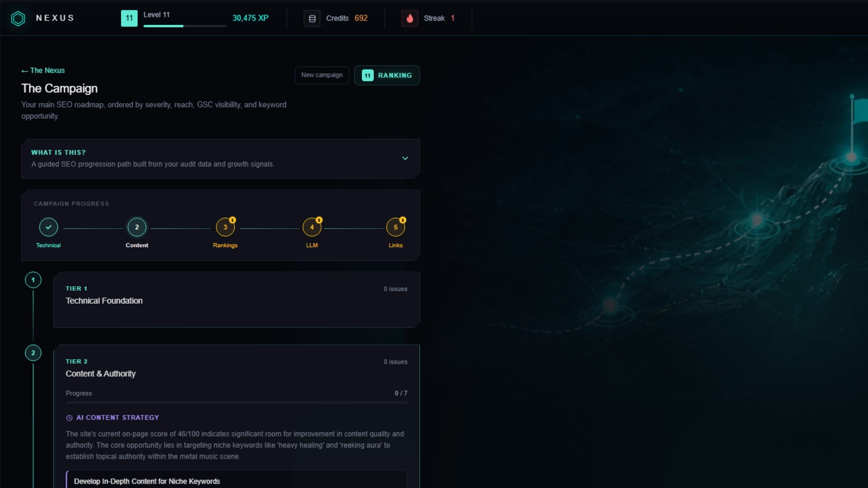Click the Technical step label
Image resolution: width=868 pixels, height=488 pixels.
(x=48, y=246)
